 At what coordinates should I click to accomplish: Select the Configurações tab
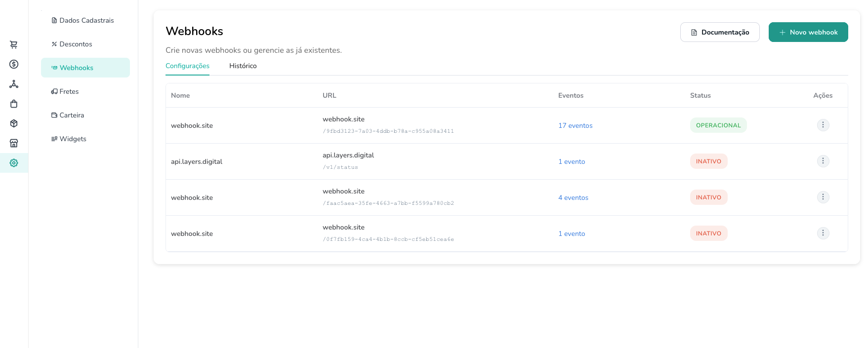tap(187, 66)
